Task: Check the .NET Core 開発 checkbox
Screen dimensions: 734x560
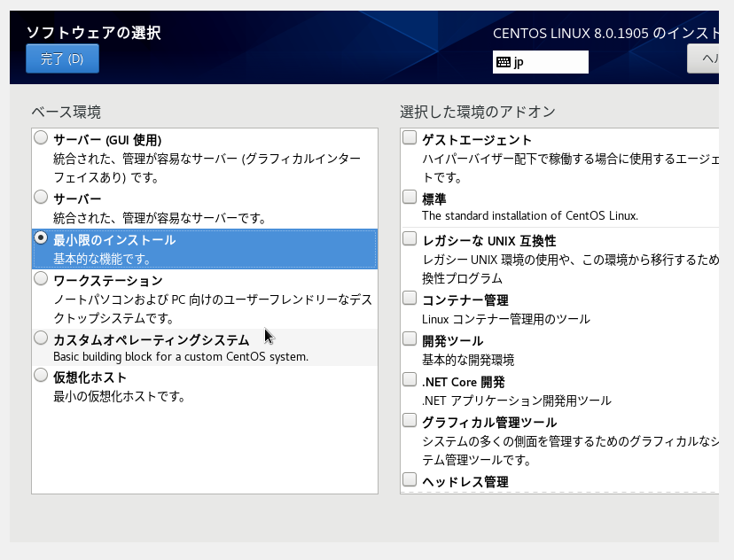Action: (x=410, y=379)
